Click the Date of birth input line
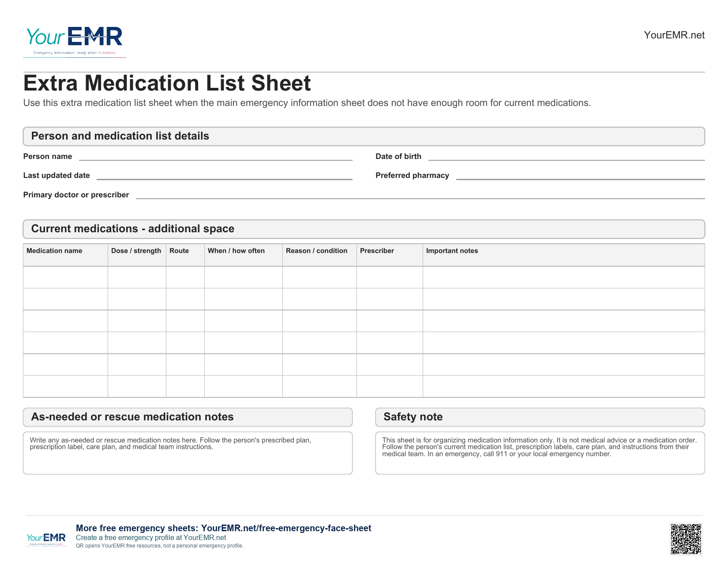 pos(567,156)
